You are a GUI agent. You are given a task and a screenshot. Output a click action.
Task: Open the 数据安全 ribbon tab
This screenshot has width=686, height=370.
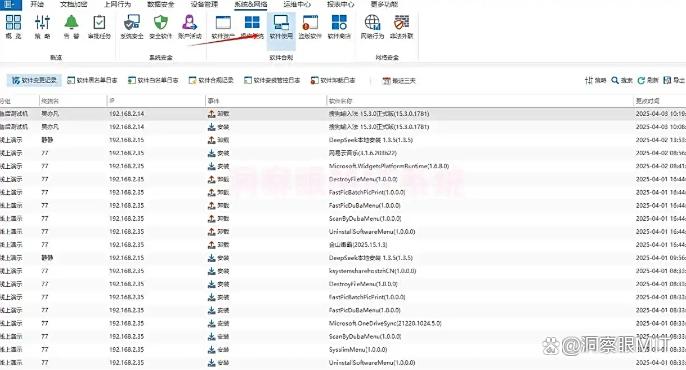click(x=161, y=4)
